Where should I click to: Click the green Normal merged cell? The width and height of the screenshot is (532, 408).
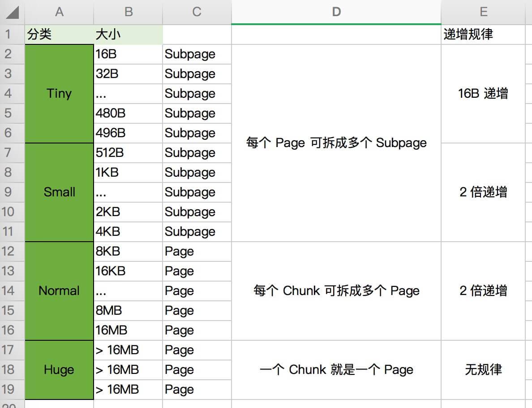[x=59, y=291]
